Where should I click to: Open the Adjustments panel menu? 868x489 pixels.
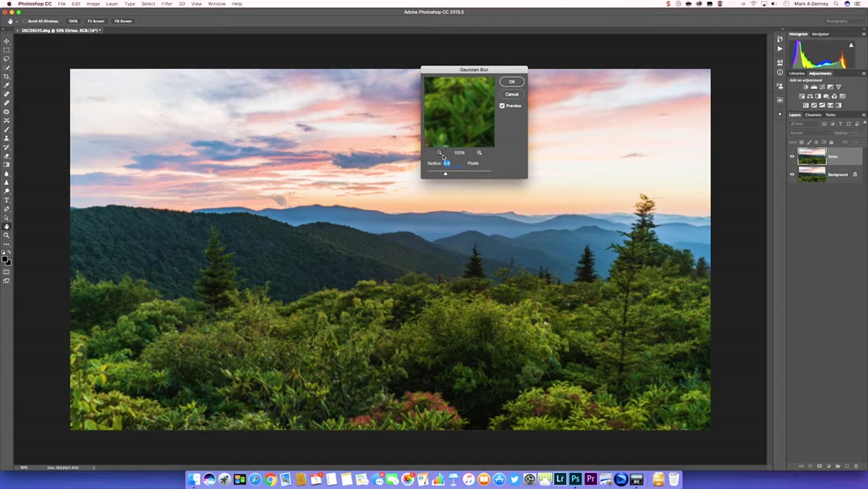pyautogui.click(x=864, y=73)
